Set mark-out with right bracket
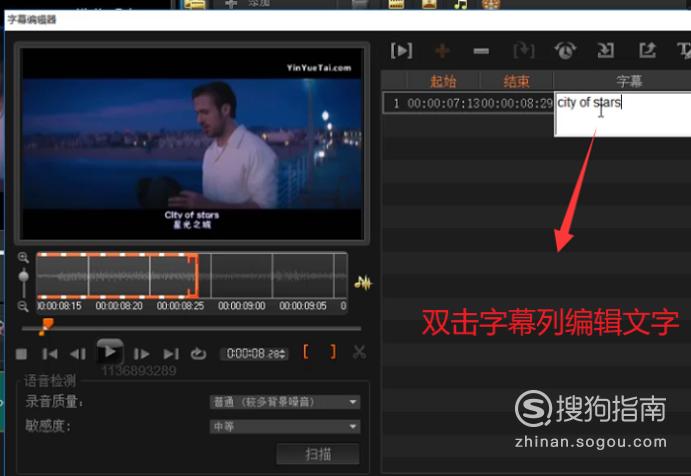The image size is (691, 476). click(x=333, y=352)
